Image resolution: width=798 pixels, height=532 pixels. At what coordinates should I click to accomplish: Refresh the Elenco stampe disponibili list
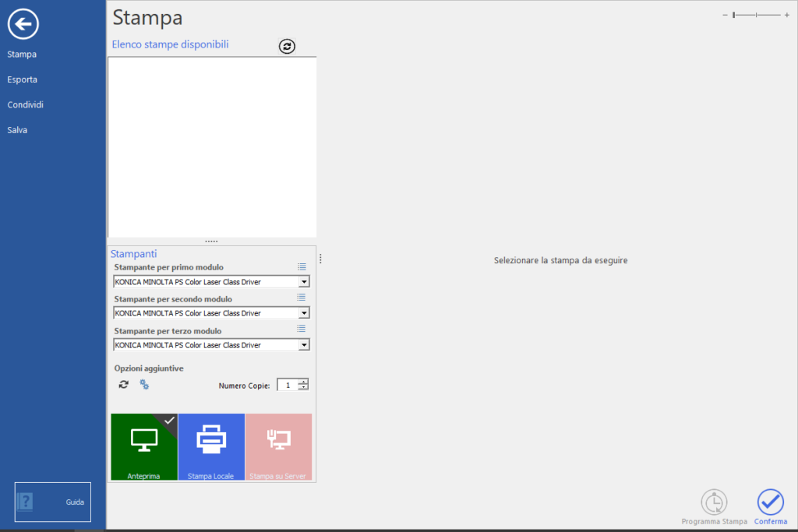pos(287,46)
